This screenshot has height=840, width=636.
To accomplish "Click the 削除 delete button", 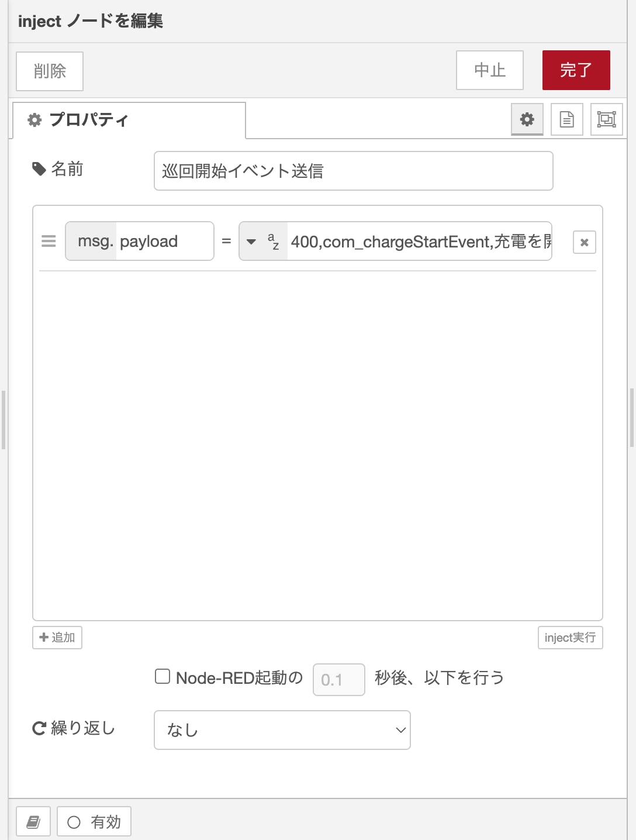I will pyautogui.click(x=50, y=71).
